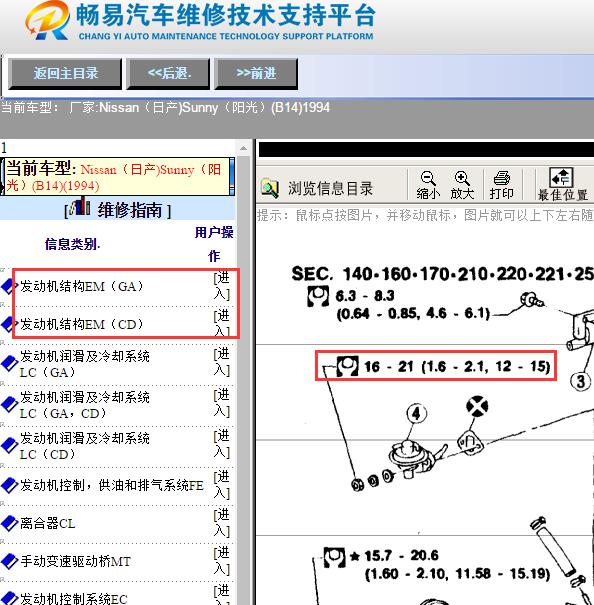Click [进入] for 发动机结构EM（CD）
The height and width of the screenshot is (605, 594).
click(222, 323)
